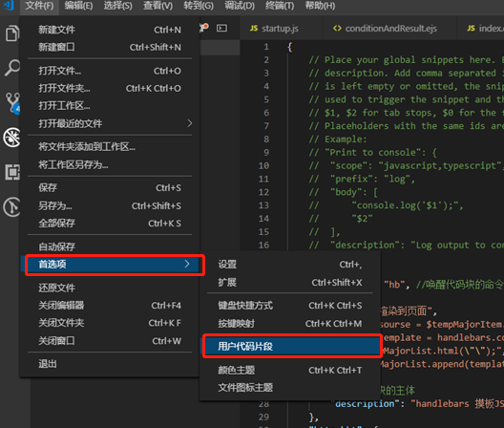The height and width of the screenshot is (428, 504).
Task: Open 扩展 from preferences submenu
Action: tap(290, 283)
